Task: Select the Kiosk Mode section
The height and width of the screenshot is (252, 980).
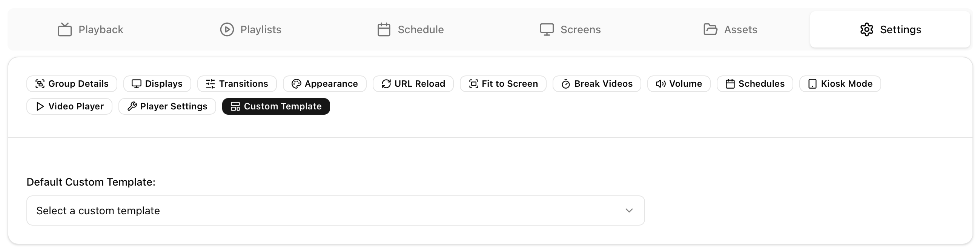Action: 840,84
